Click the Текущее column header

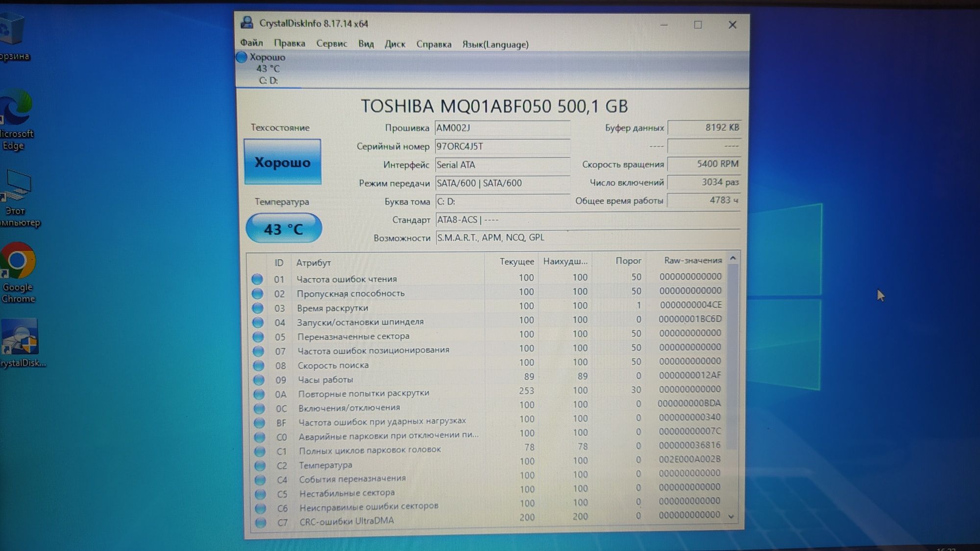512,261
